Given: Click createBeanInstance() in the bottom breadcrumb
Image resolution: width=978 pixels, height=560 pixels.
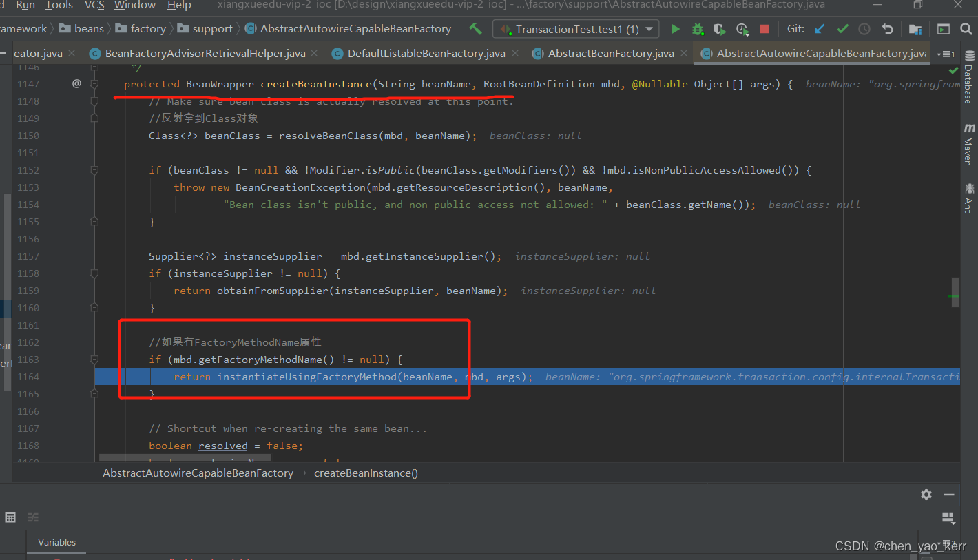Looking at the screenshot, I should (366, 473).
